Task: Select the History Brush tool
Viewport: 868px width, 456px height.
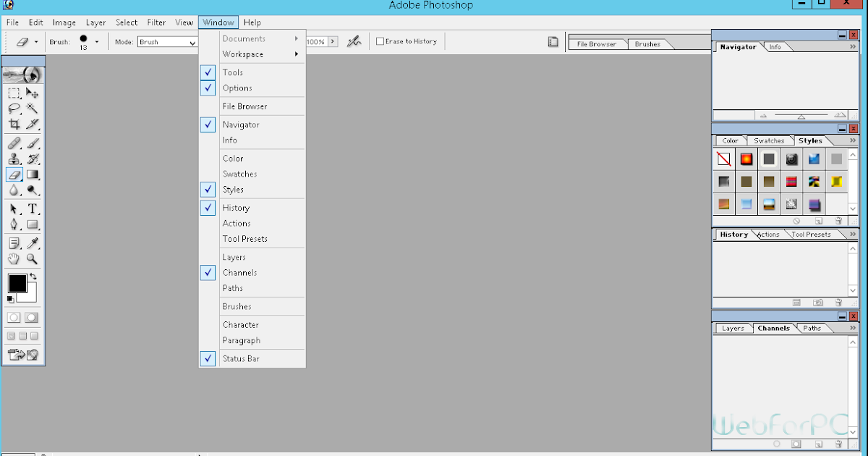Action: (x=33, y=159)
